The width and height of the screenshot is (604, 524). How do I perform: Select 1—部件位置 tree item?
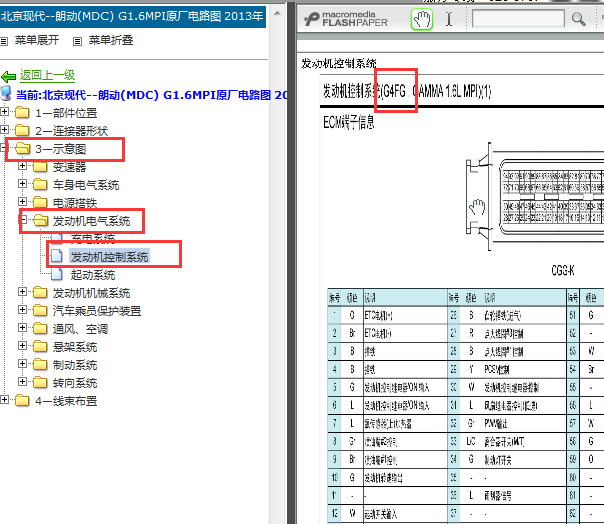[66, 113]
